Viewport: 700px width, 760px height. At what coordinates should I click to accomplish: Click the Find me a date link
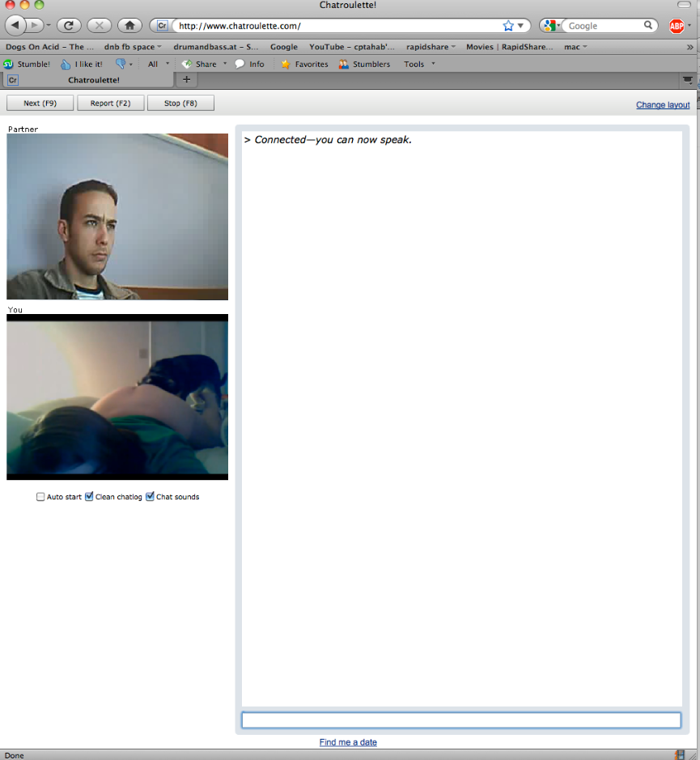click(348, 742)
